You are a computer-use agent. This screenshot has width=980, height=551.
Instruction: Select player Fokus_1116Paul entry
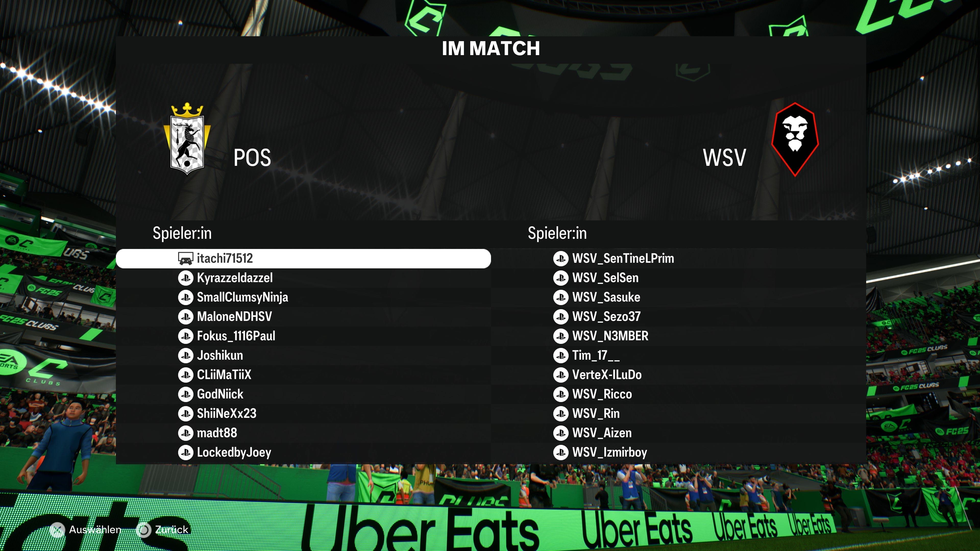point(303,336)
